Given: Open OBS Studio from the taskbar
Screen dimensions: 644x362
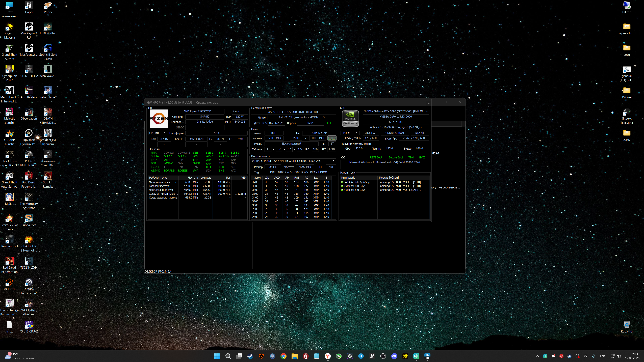Looking at the screenshot, I should coord(383,356).
